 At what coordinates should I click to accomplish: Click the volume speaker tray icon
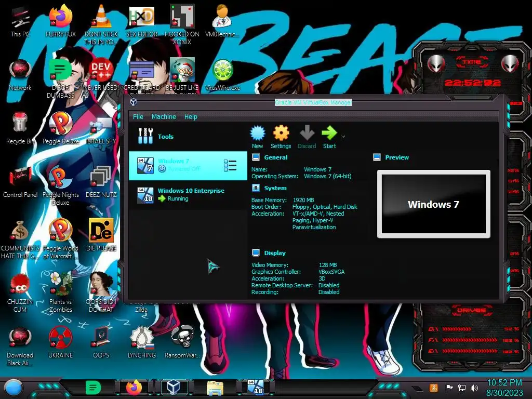click(x=474, y=388)
